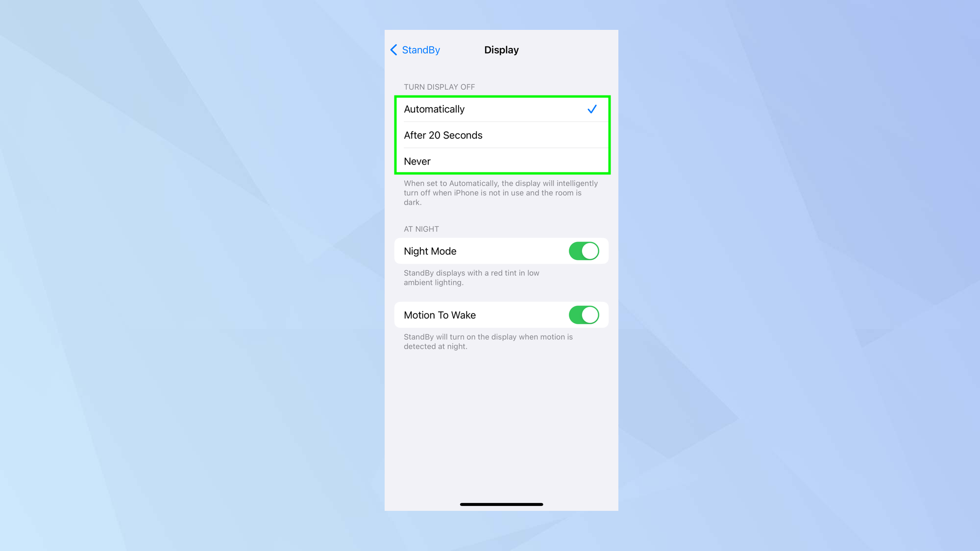The image size is (980, 551).
Task: View Display settings page title
Action: (501, 50)
